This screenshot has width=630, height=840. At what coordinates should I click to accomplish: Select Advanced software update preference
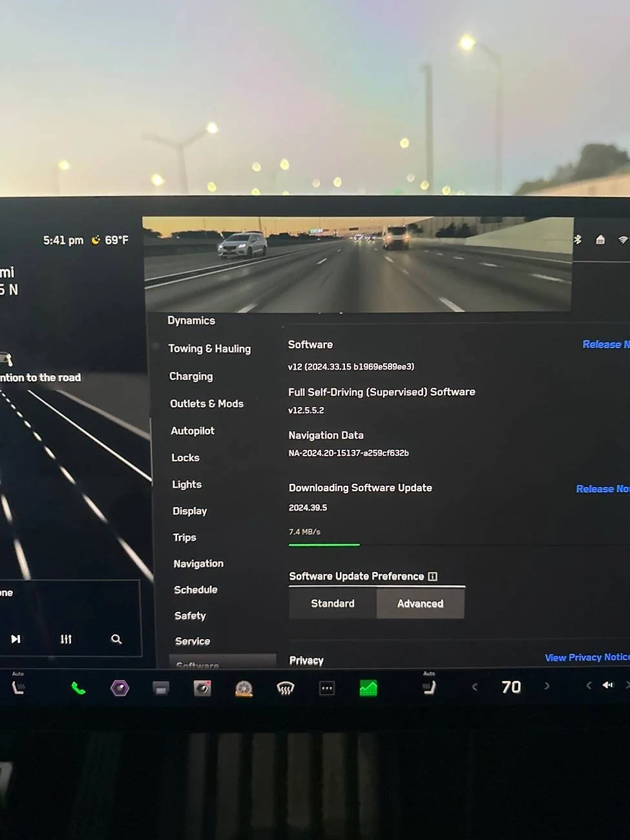click(421, 604)
